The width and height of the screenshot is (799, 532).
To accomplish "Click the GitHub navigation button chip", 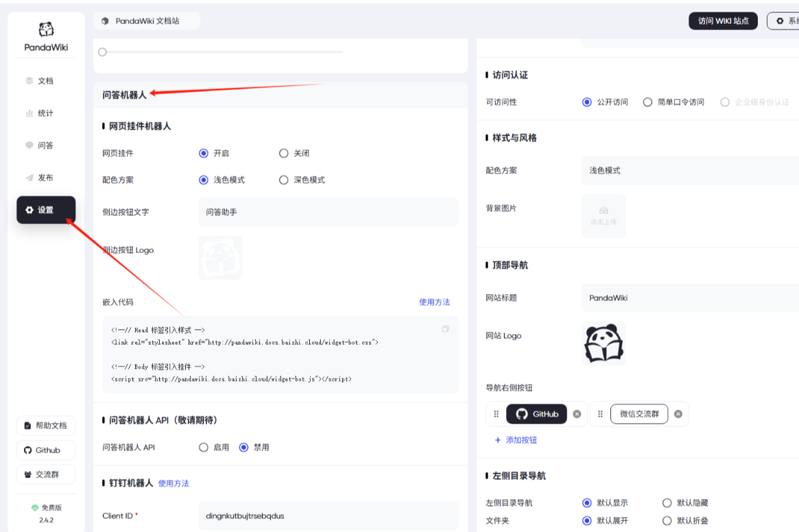I will [536, 414].
